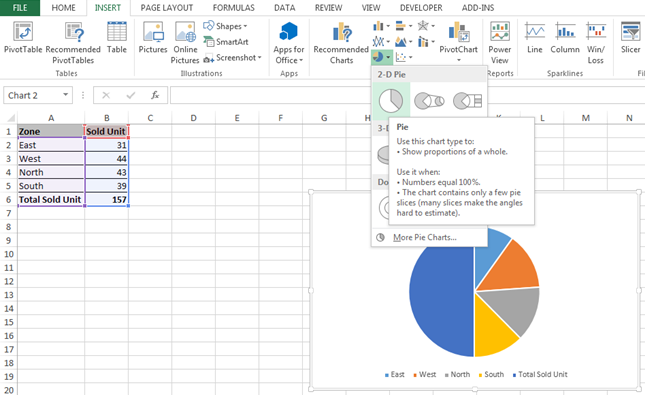This screenshot has width=645, height=395.
Task: Switch to the DATA tab
Action: (x=285, y=8)
